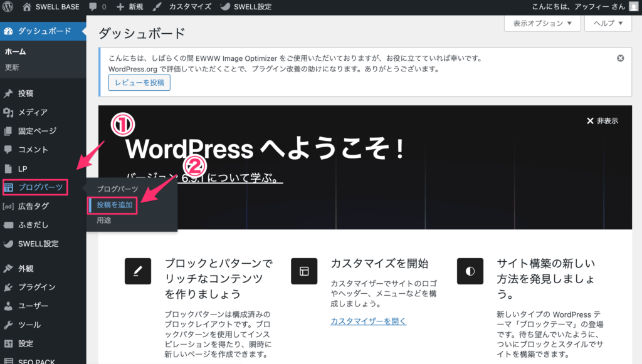Open the 表示オプション dropdown
The image size is (642, 364).
click(x=542, y=23)
